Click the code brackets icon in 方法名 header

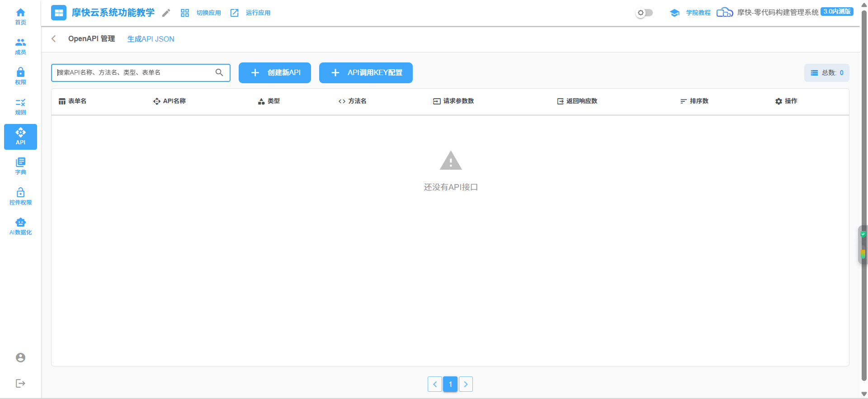coord(342,101)
